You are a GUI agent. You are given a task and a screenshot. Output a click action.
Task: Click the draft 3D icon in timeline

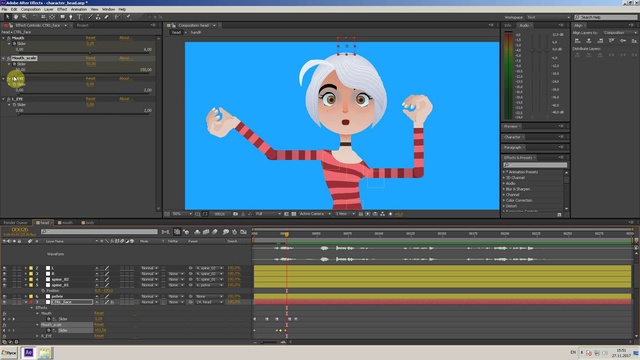[186, 232]
